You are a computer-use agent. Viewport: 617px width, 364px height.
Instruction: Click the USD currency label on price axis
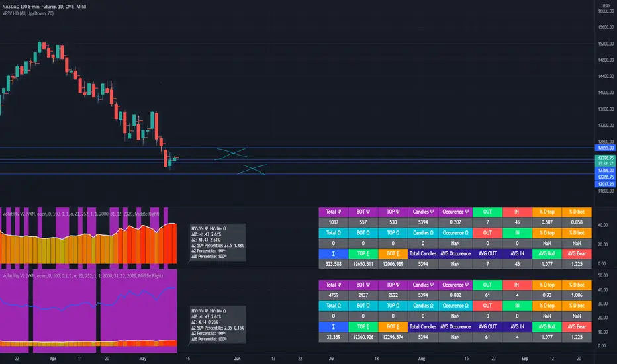click(x=606, y=6)
